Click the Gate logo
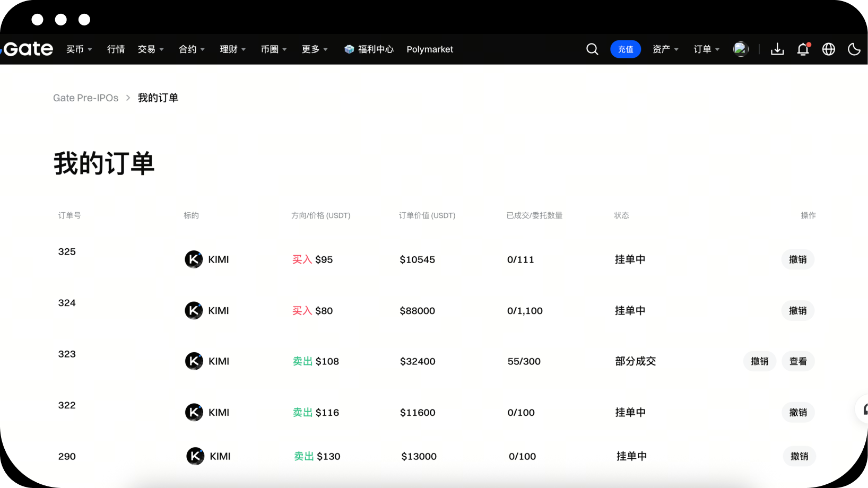Screen dimensions: 868x488 [x=28, y=49]
